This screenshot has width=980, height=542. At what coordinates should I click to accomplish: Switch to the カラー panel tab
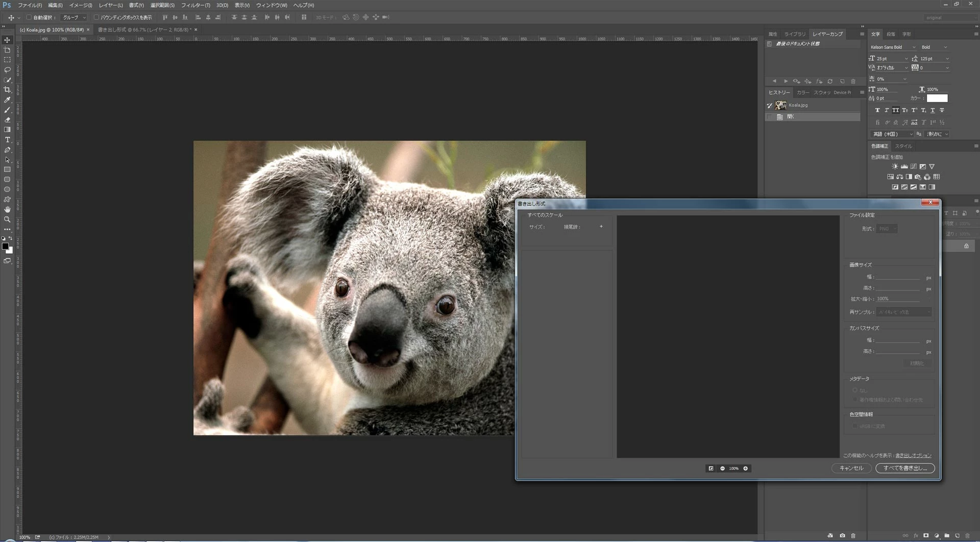[x=803, y=92]
